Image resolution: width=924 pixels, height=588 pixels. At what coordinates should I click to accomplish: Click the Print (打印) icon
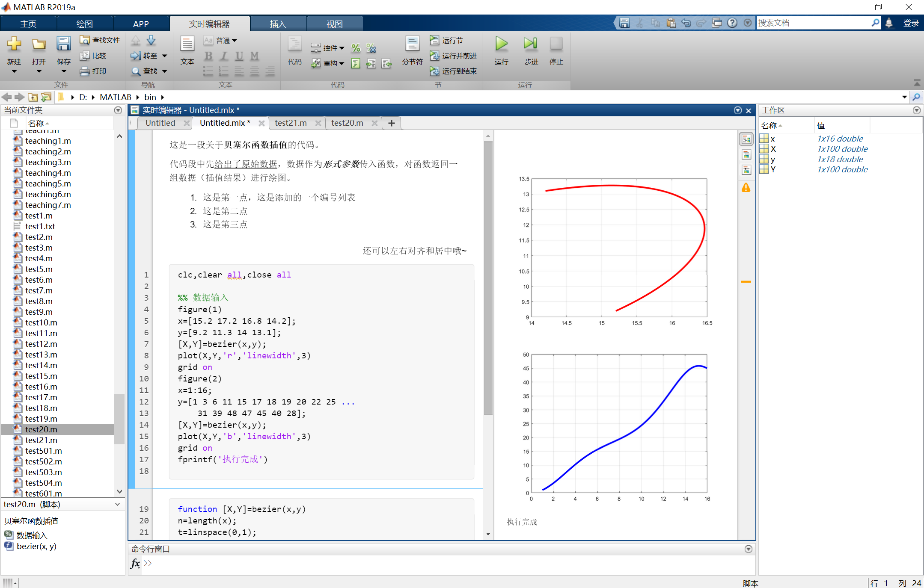point(85,71)
